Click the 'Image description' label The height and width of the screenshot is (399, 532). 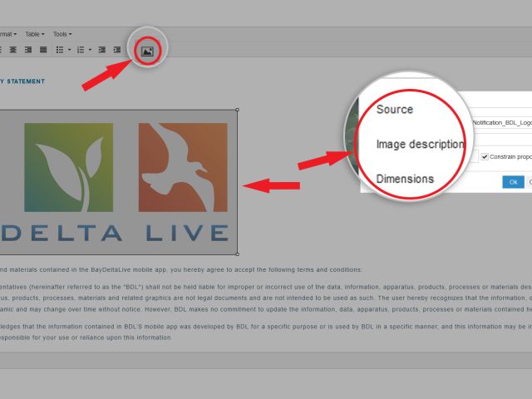pyautogui.click(x=420, y=144)
